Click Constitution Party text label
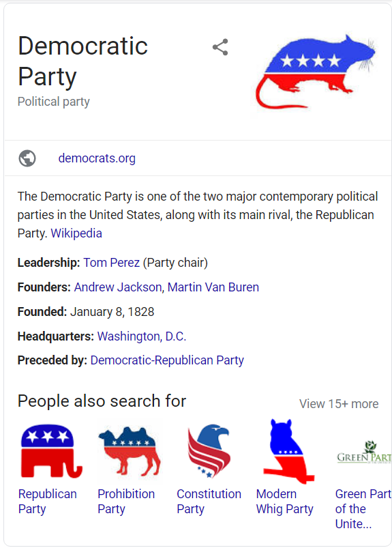 pyautogui.click(x=209, y=502)
